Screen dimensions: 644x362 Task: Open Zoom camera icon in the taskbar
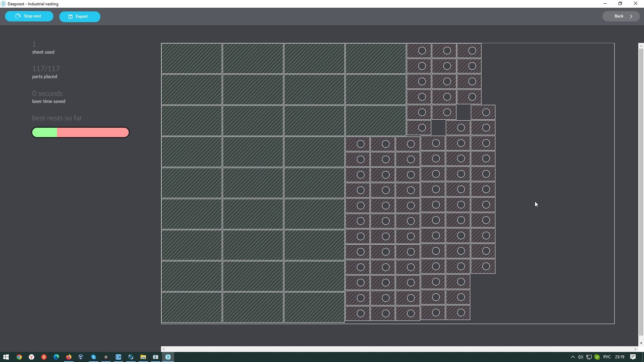118,357
